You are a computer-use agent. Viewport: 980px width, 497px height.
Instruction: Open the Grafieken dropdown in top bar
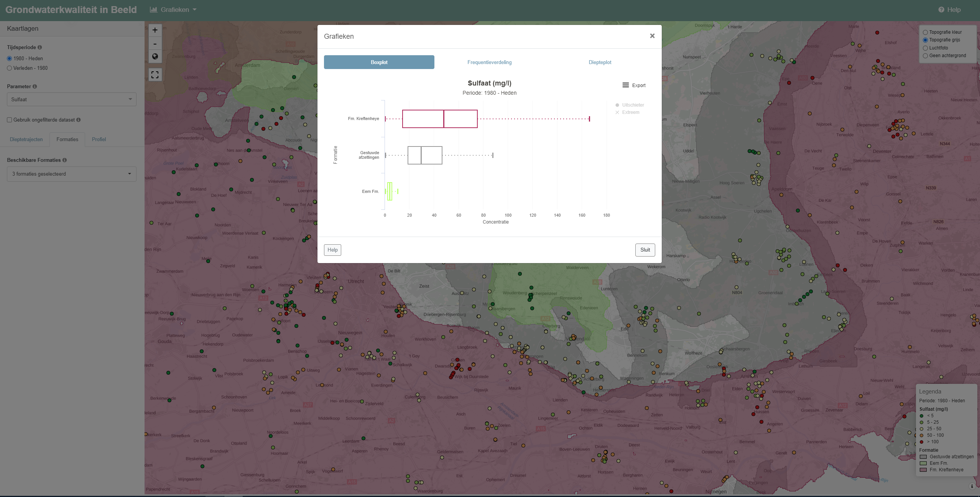173,10
